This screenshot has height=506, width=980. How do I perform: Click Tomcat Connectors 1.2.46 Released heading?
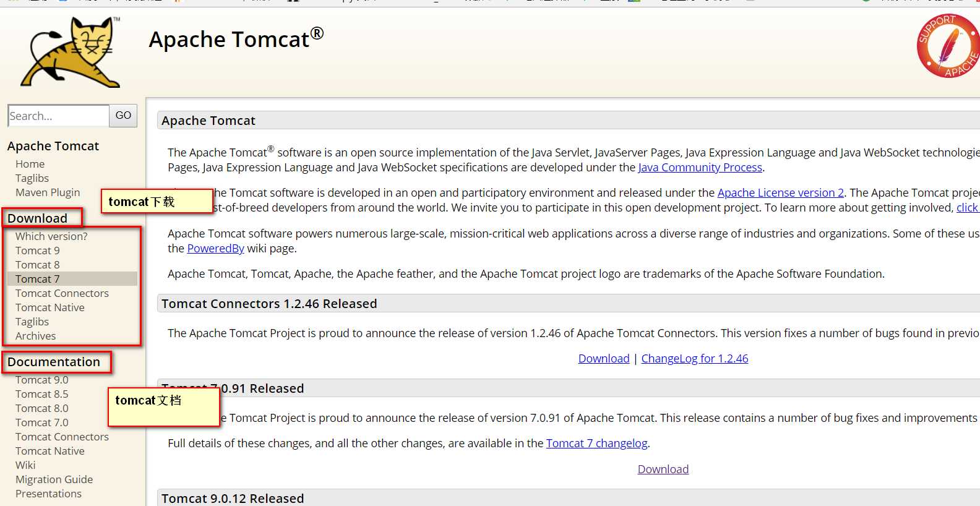click(269, 304)
